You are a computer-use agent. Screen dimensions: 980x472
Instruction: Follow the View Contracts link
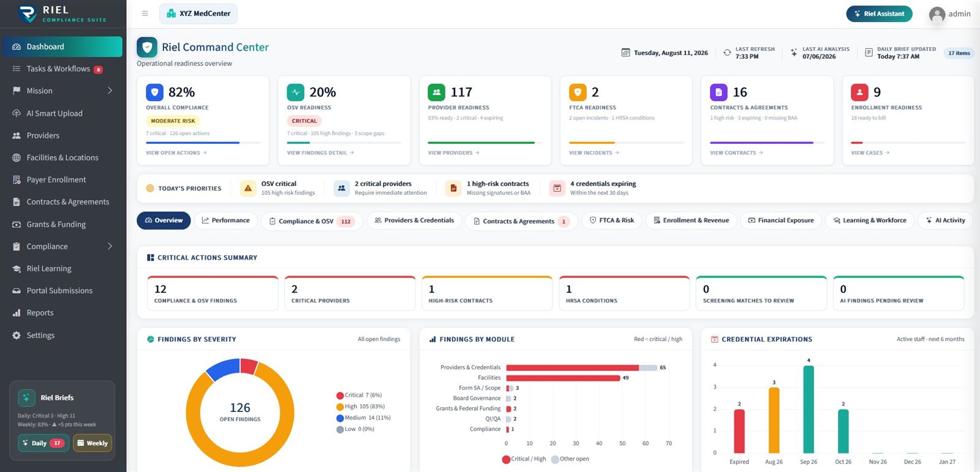coord(736,152)
